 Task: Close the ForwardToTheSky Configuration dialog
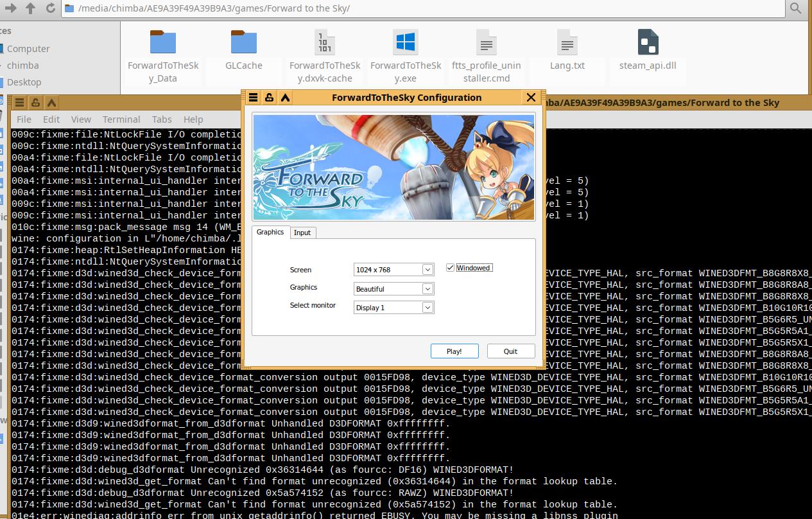point(531,98)
